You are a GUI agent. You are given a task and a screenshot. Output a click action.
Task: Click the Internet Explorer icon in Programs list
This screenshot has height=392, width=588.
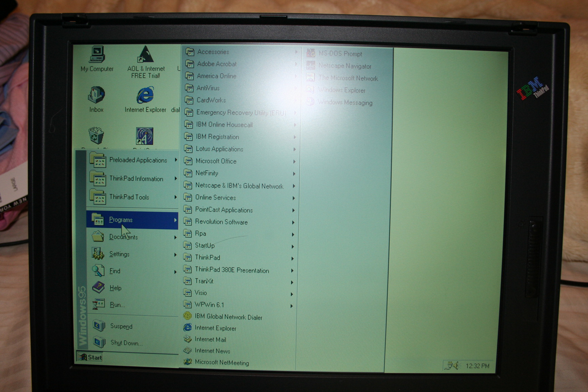click(187, 327)
